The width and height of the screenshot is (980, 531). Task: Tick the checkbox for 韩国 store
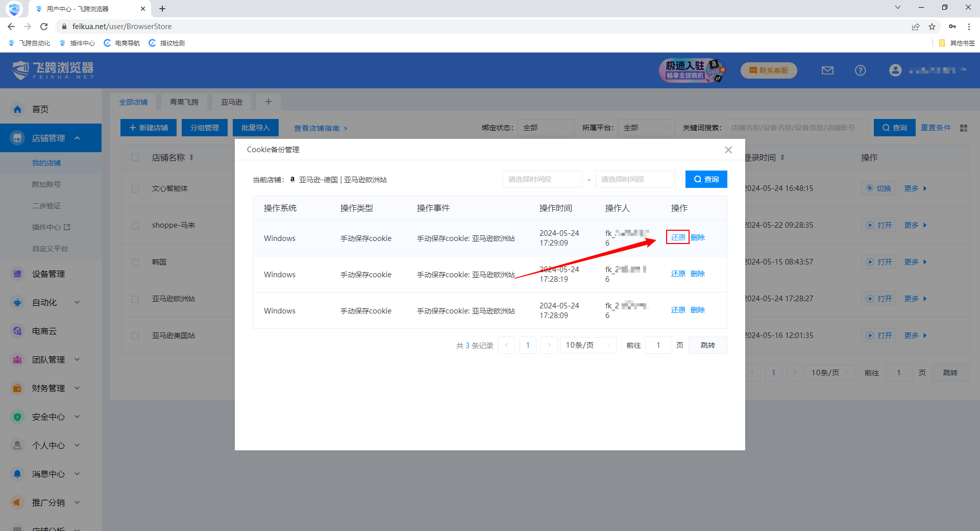(135, 262)
